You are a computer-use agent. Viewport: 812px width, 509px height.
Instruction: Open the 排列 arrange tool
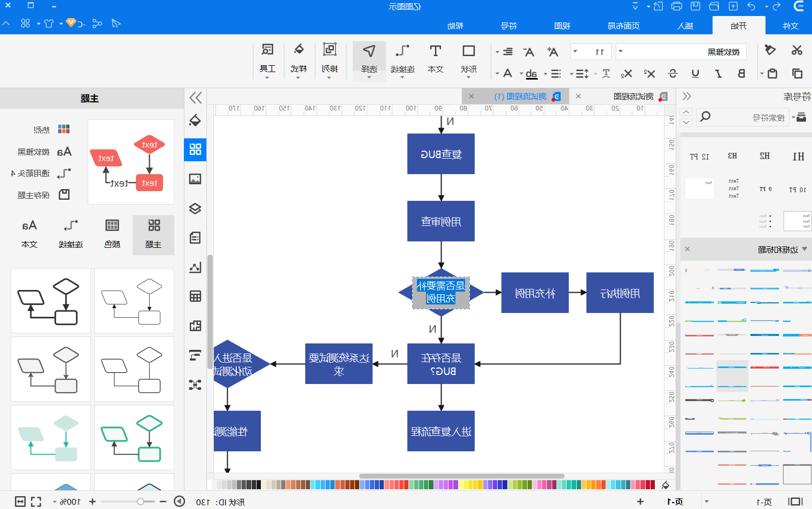pyautogui.click(x=330, y=61)
